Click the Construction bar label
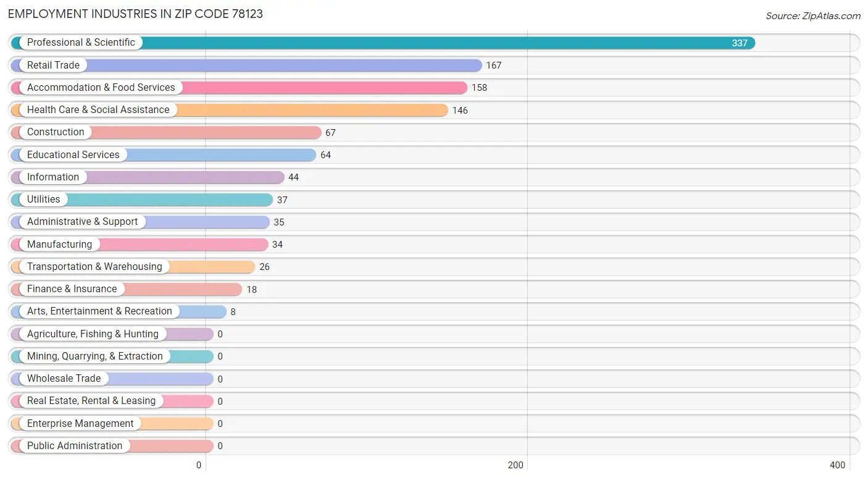 pos(56,132)
